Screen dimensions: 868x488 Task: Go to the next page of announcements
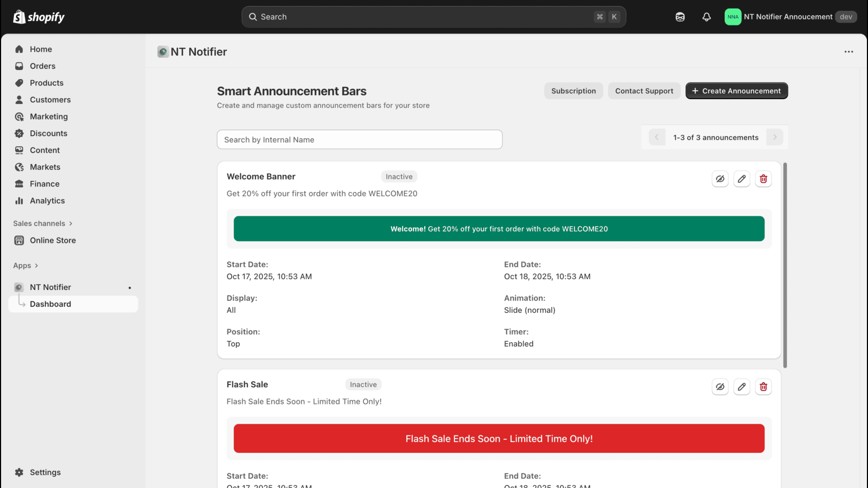click(775, 137)
